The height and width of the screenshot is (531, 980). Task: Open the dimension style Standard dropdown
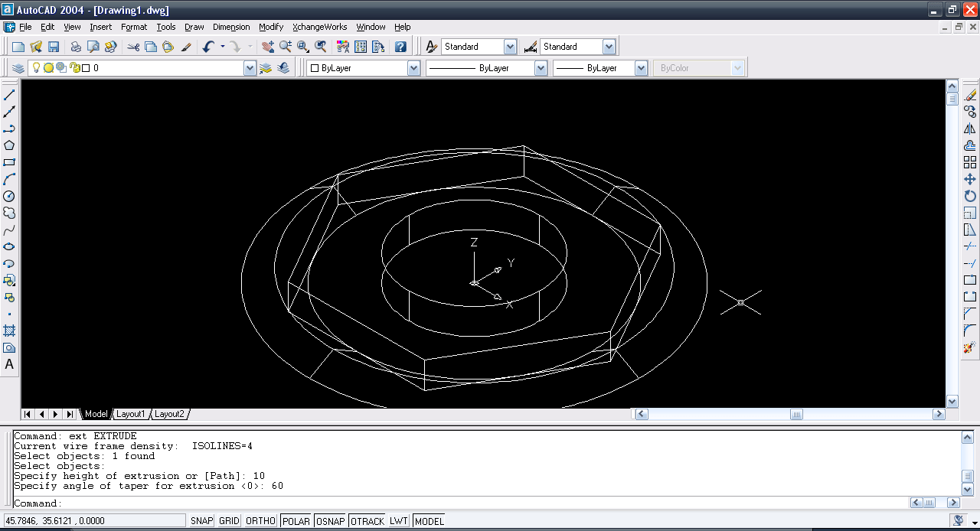[x=609, y=47]
